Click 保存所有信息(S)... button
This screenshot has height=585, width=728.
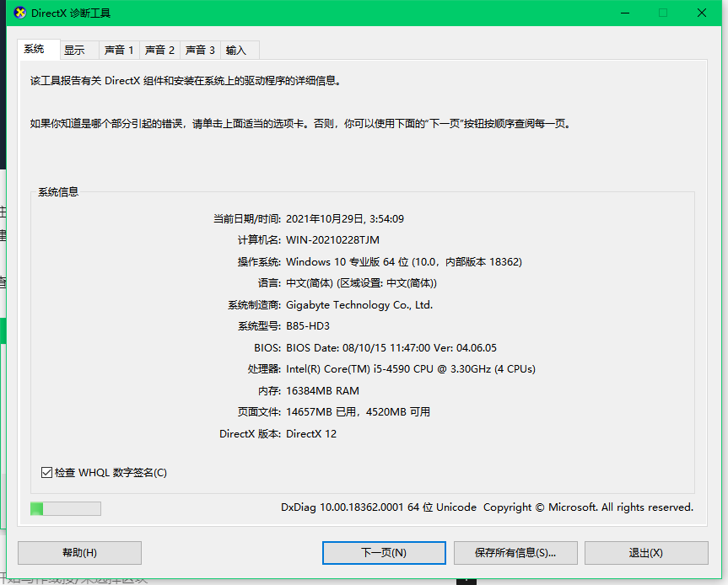(x=515, y=552)
